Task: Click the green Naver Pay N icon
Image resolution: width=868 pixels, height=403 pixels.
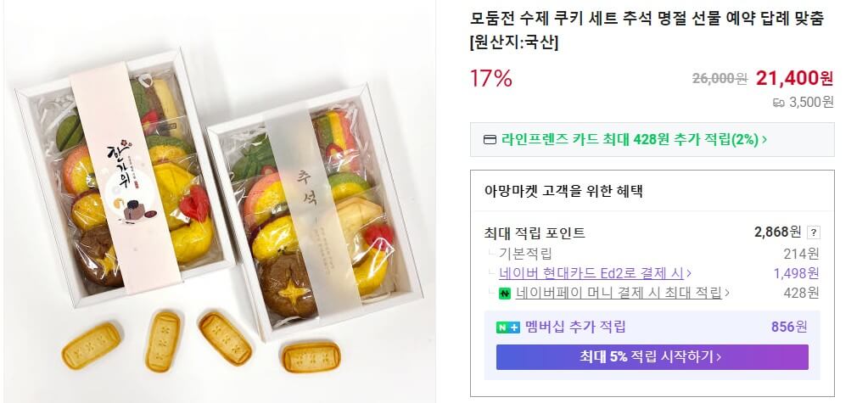Action: [x=504, y=294]
